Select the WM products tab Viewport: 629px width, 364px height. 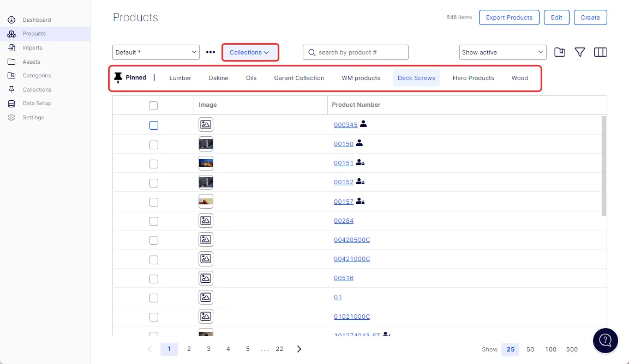pos(361,78)
